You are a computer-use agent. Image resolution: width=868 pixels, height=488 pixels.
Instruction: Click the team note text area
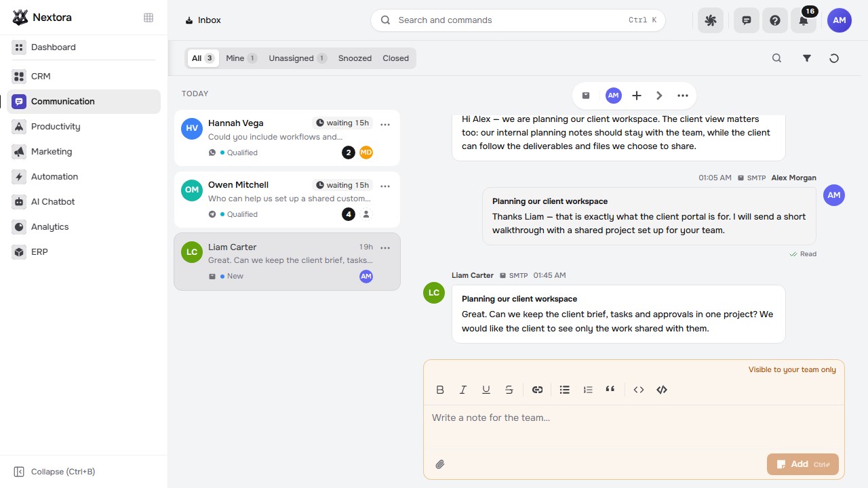(634, 427)
